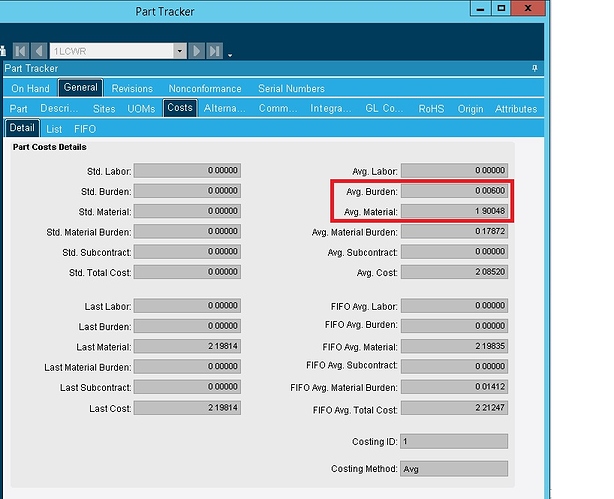Select the Part sub-tab

coord(18,108)
